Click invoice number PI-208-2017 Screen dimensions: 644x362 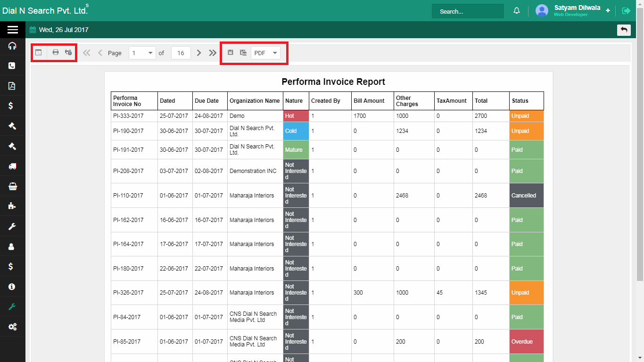[x=128, y=171]
